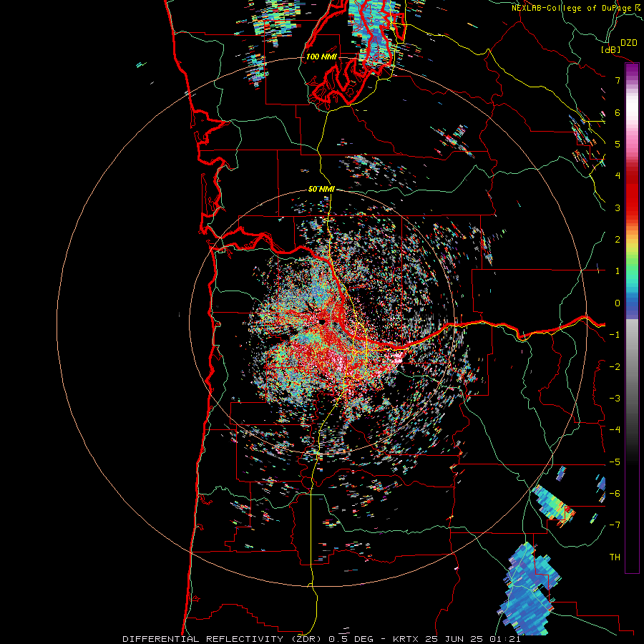Click the -2 label on color scale
The image size is (644, 644).
[x=615, y=367]
